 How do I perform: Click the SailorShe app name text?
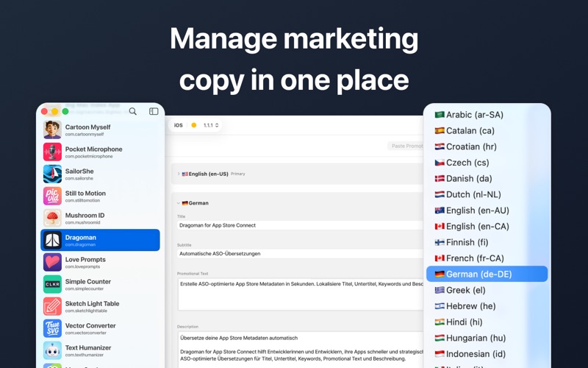point(79,171)
